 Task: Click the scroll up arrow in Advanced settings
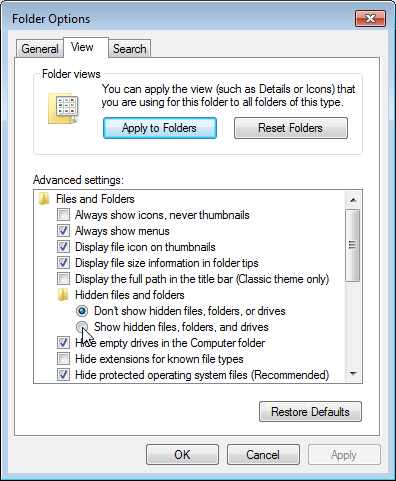pyautogui.click(x=353, y=200)
